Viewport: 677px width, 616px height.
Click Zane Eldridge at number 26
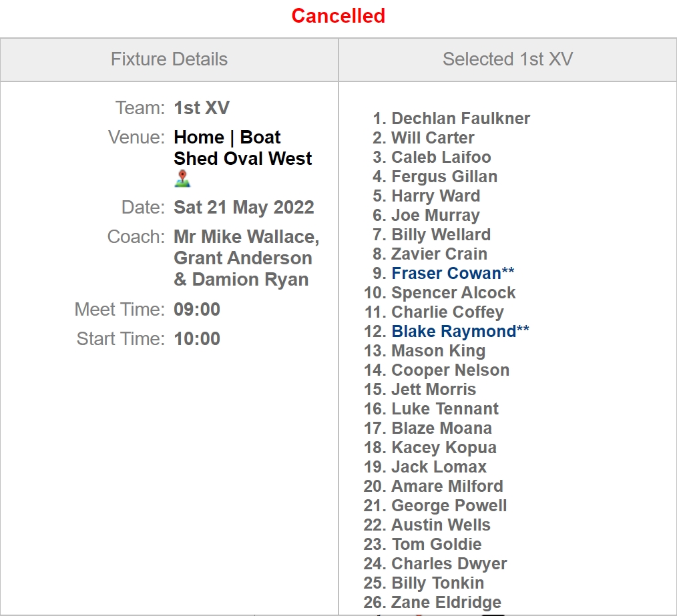446,602
